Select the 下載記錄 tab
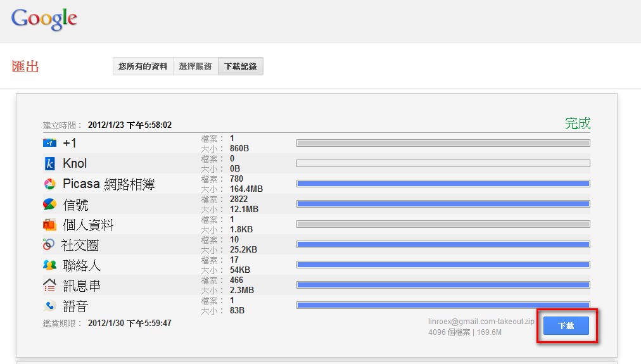This screenshot has height=364, width=641. pyautogui.click(x=241, y=66)
